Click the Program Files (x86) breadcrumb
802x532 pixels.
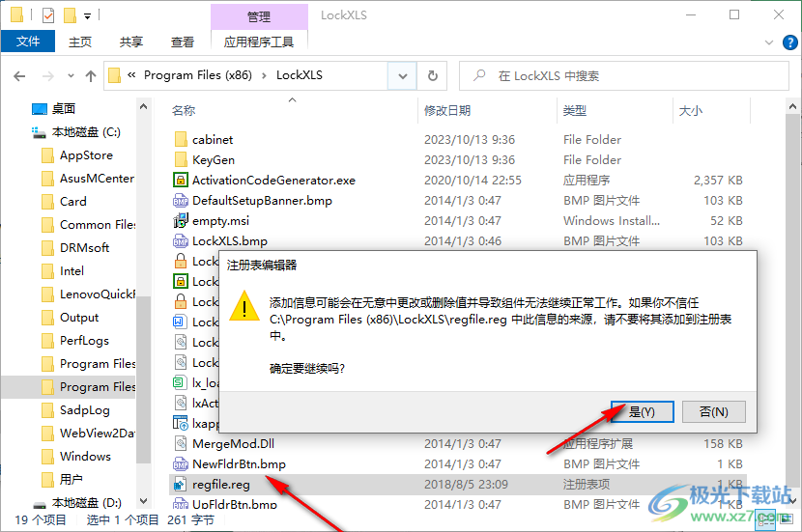[198, 75]
